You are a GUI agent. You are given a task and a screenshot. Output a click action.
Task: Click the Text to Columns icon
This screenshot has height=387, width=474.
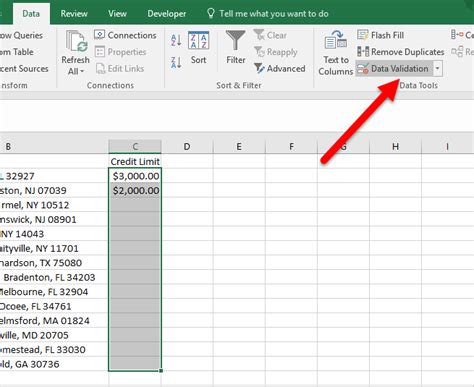pos(336,53)
